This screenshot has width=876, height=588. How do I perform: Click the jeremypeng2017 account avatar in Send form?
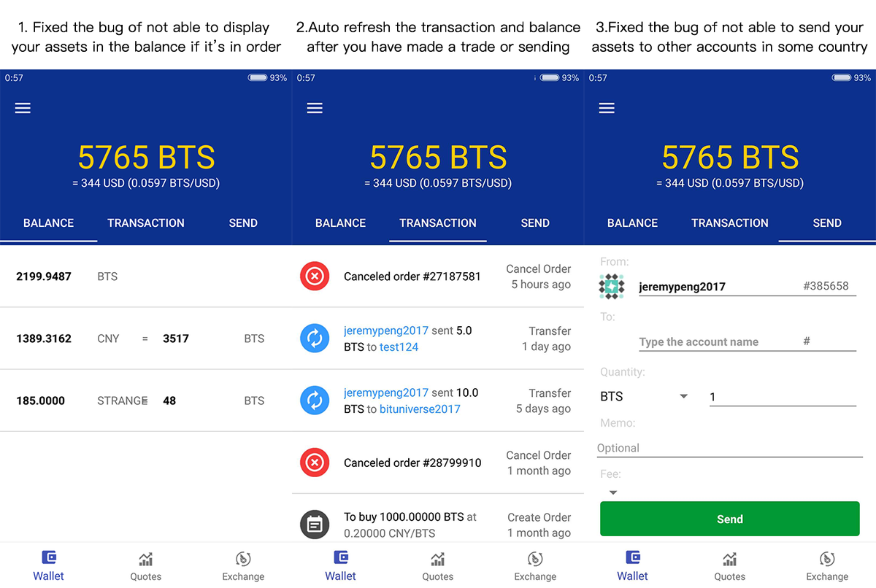612,287
